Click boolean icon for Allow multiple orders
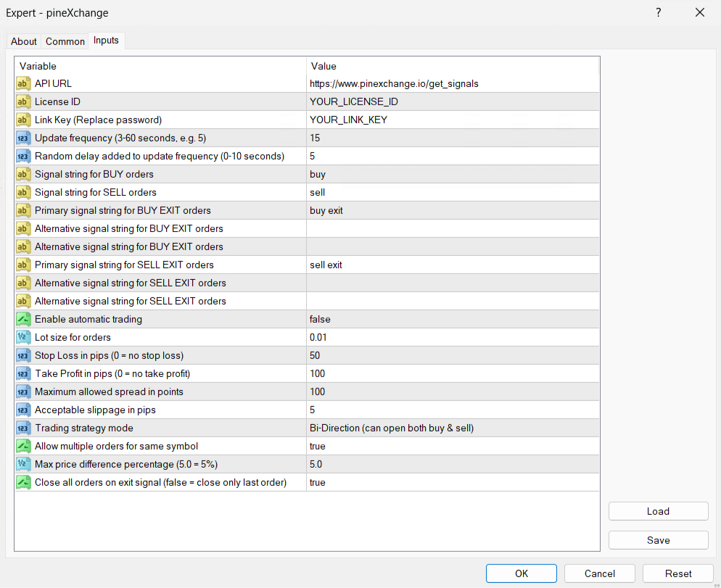 coord(23,446)
